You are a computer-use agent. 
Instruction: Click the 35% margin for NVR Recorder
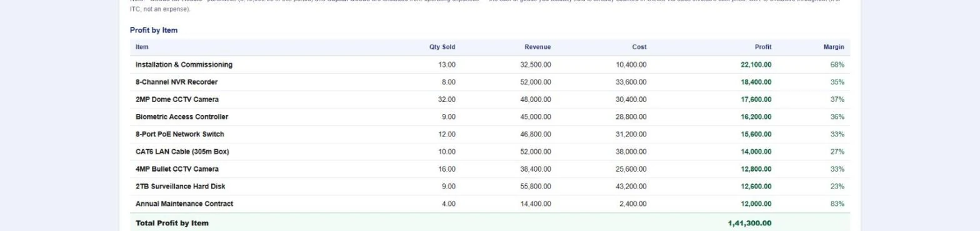point(837,82)
